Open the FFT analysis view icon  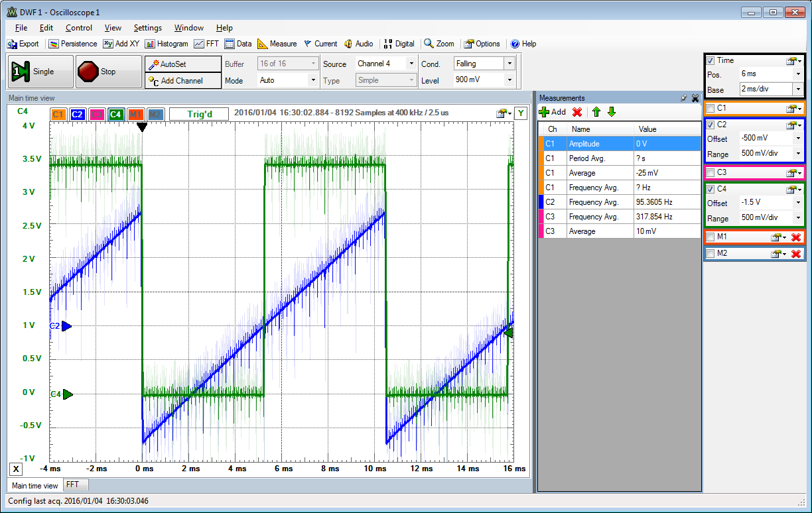208,44
